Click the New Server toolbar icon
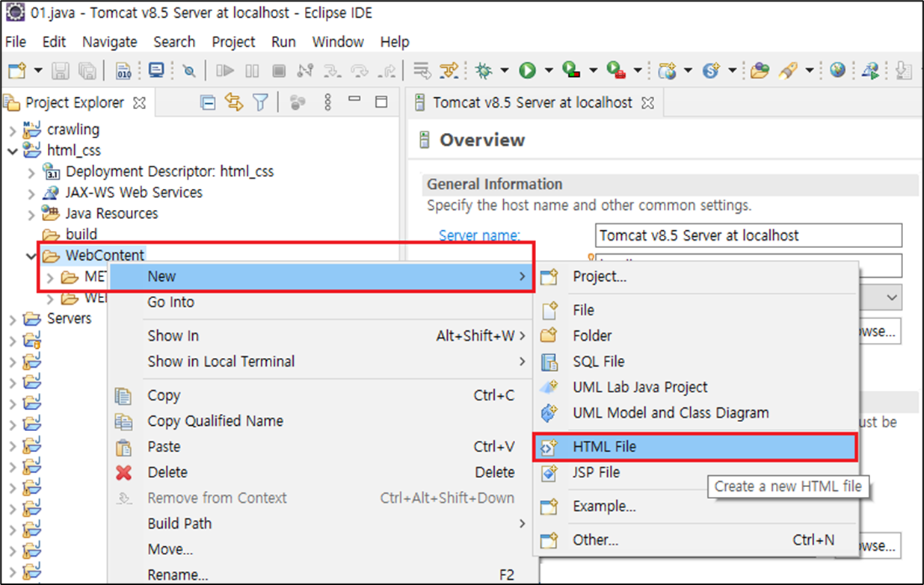 coord(667,71)
